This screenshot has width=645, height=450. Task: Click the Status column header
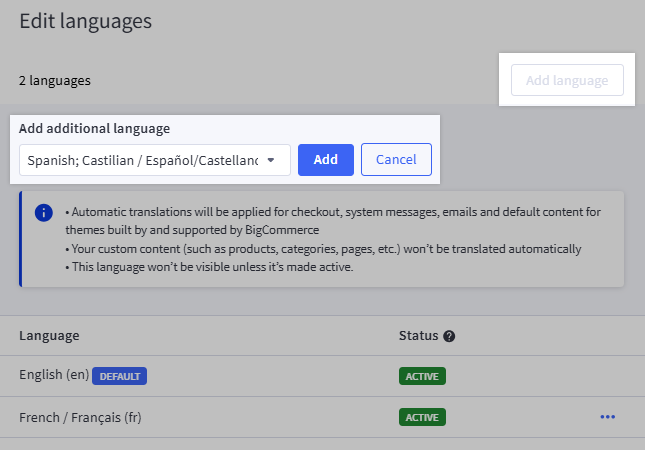(418, 336)
